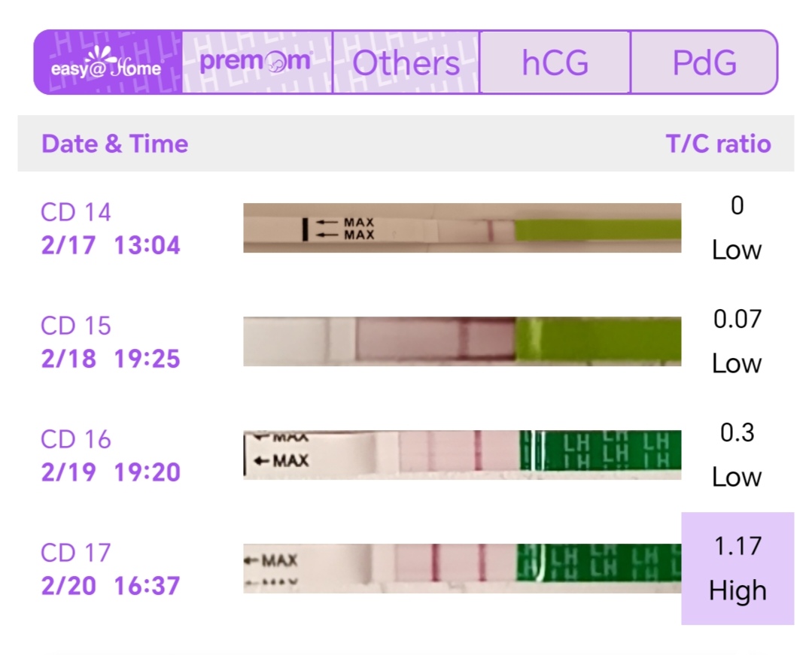Select the CD 15 2/18 19:25 entry
The width and height of the screenshot is (812, 655).
click(111, 341)
